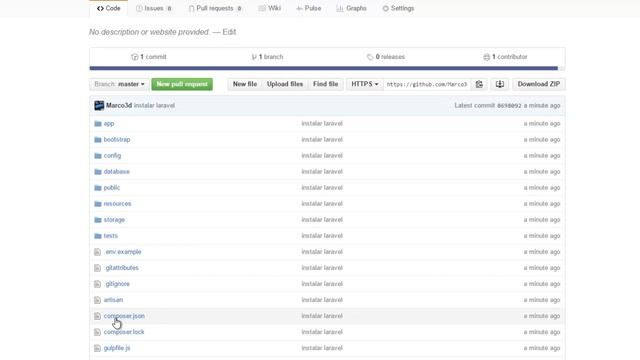View the 1 commit history
This screenshot has height=360, width=640.
pos(149,57)
